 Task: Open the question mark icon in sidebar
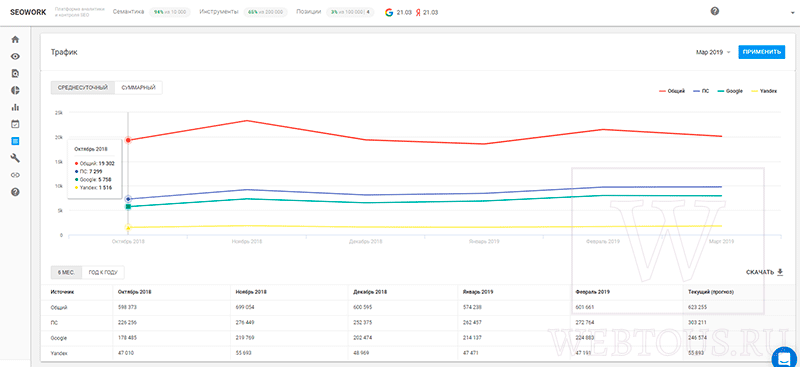(x=15, y=192)
